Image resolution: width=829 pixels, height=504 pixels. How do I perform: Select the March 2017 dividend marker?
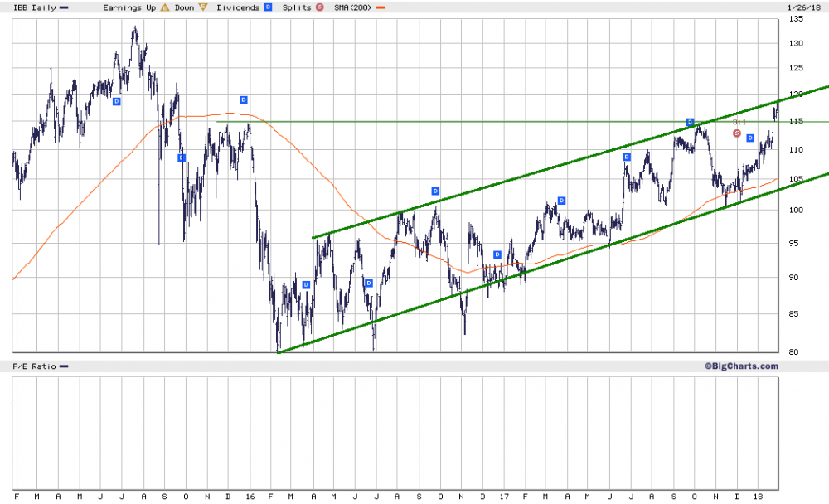click(x=561, y=201)
